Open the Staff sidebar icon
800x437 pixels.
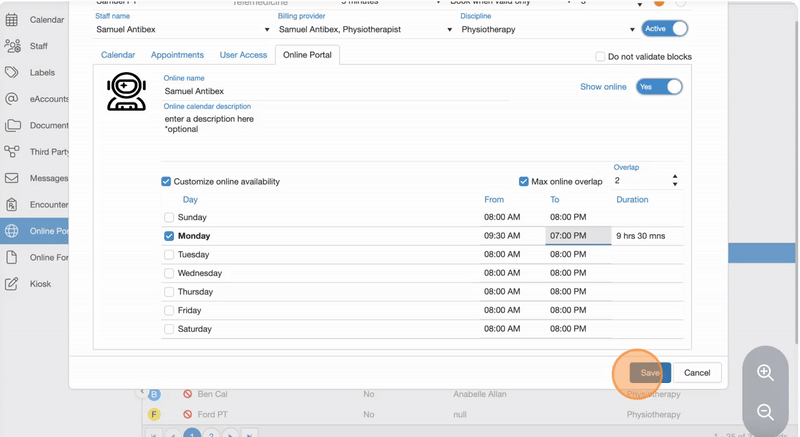[x=12, y=46]
